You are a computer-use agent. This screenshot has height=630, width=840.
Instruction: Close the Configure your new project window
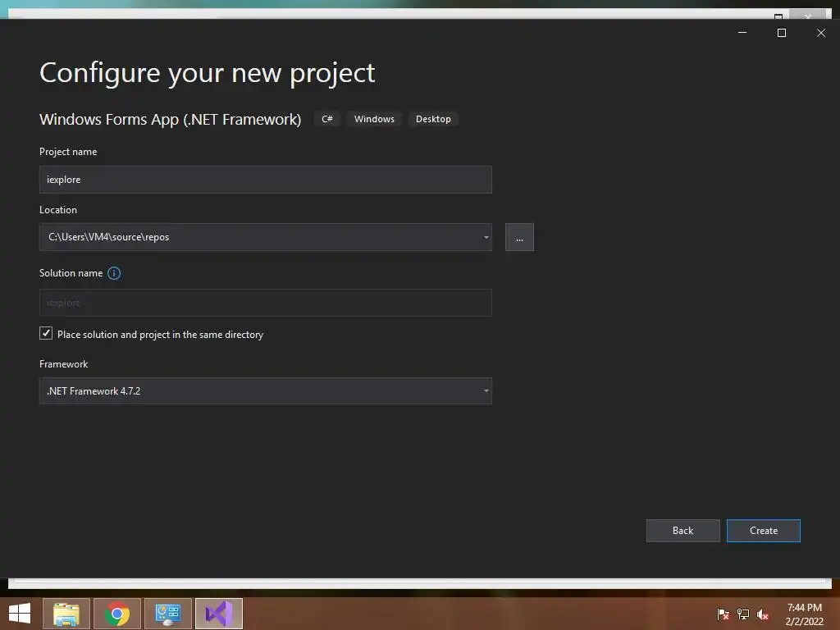pyautogui.click(x=821, y=33)
